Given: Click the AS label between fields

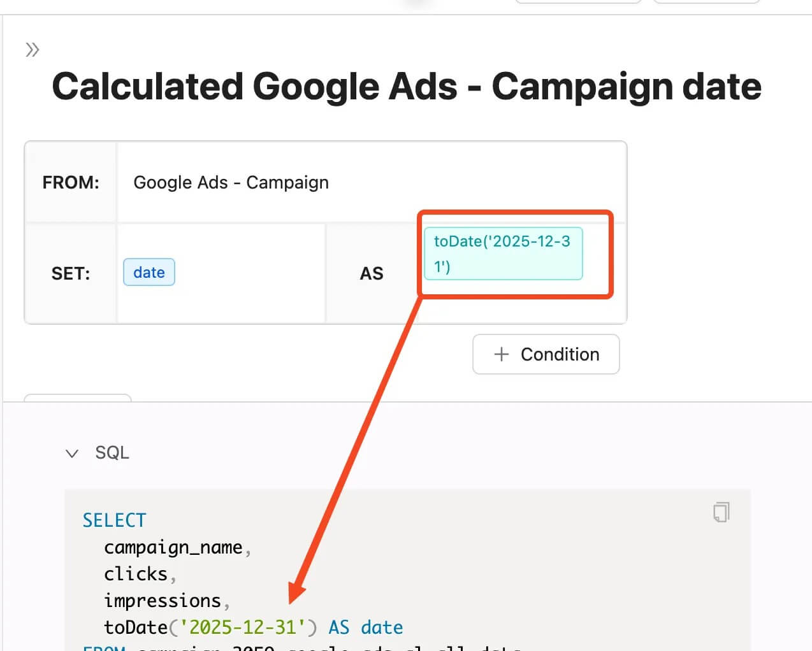Looking at the screenshot, I should [372, 273].
